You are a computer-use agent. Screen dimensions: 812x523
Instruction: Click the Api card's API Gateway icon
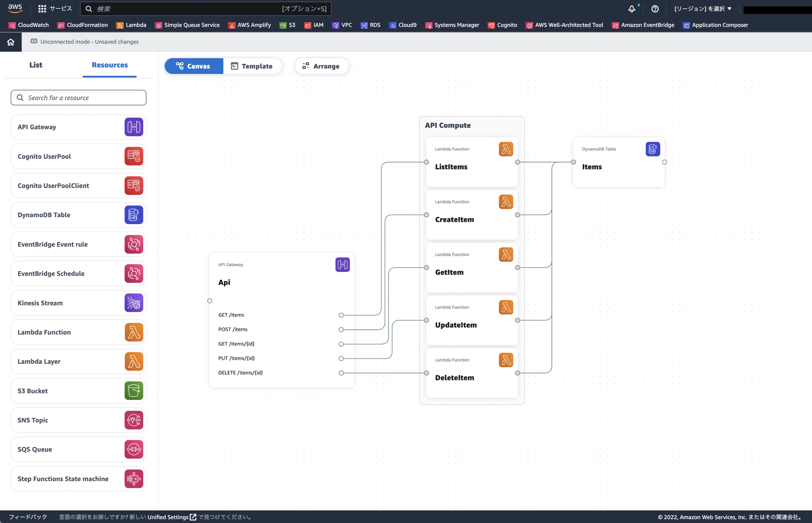[343, 264]
